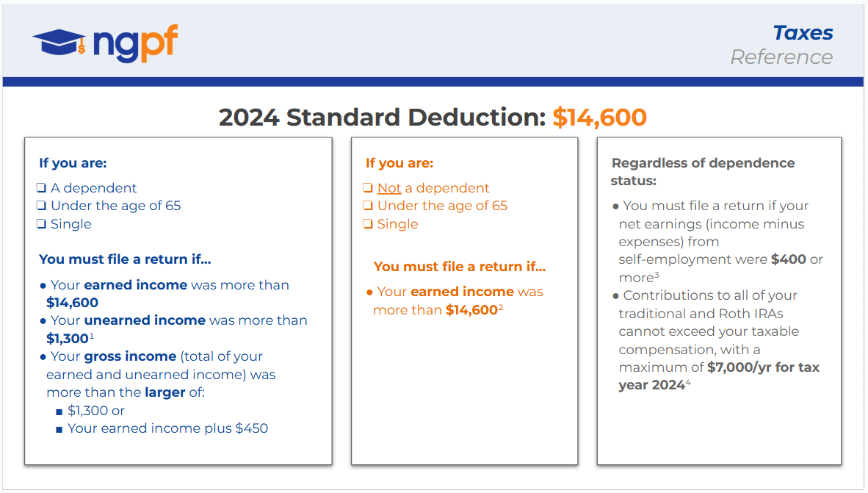Screen dimensions: 868x493
Task: Click the orange $14,600 in the heading
Action: [599, 118]
